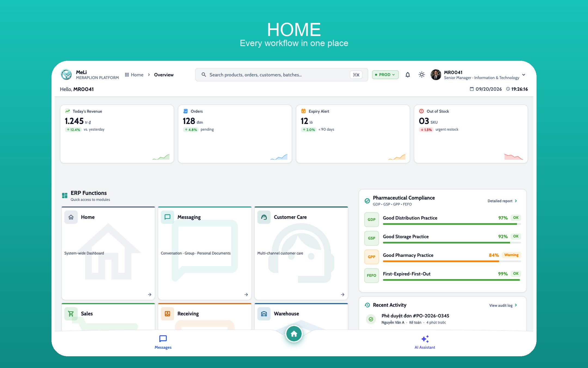Open the Messages bottom tab
The width and height of the screenshot is (588, 368).
click(163, 342)
